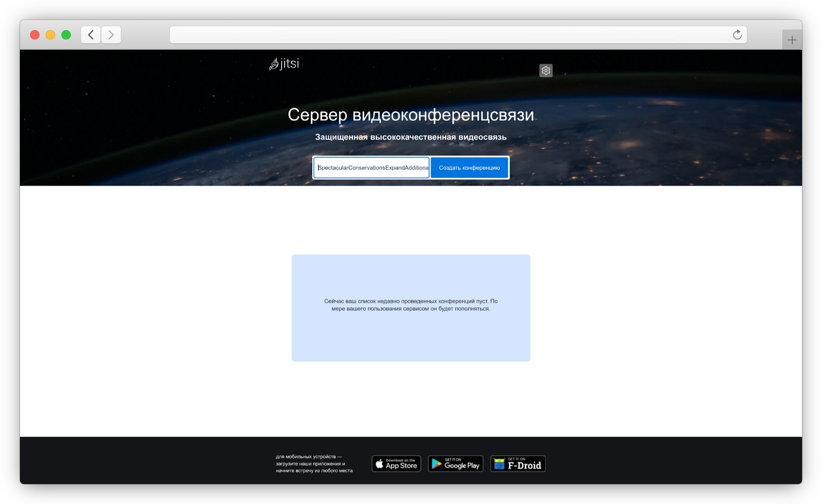The image size is (822, 504).
Task: Select the meeting name input field
Action: coord(371,167)
